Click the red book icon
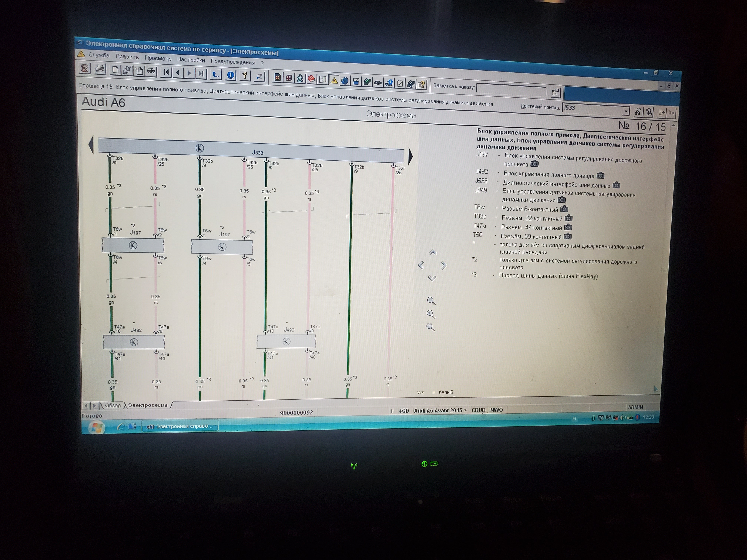This screenshot has width=747, height=560. (311, 79)
